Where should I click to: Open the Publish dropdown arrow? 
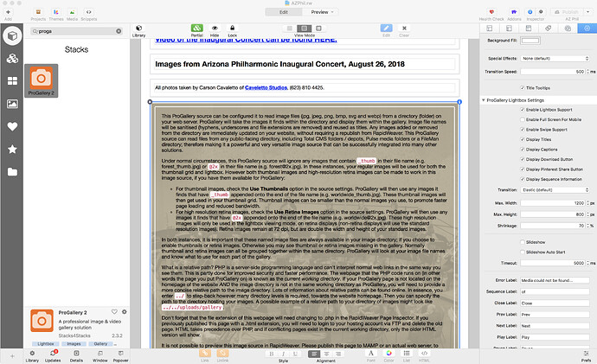click(x=587, y=12)
